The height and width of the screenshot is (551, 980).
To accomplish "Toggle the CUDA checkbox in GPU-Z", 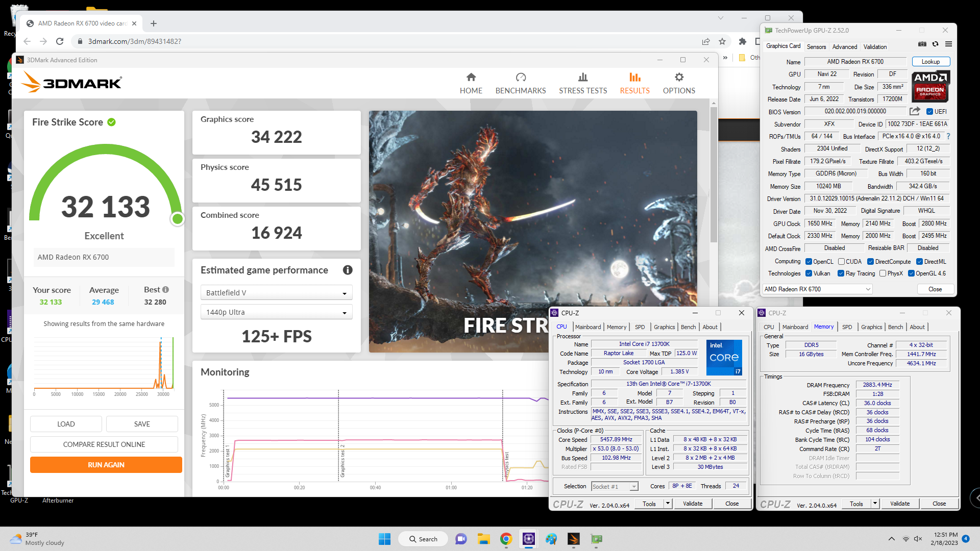I will (x=841, y=262).
